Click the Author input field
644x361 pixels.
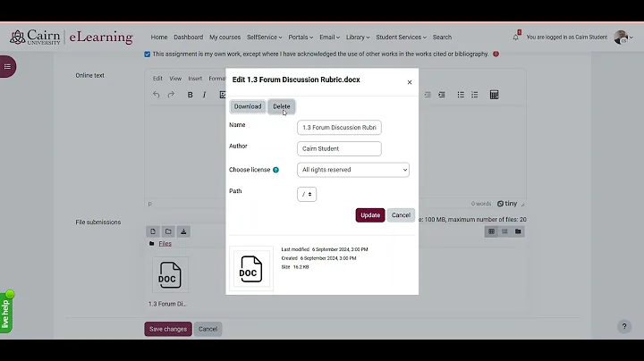click(x=339, y=148)
